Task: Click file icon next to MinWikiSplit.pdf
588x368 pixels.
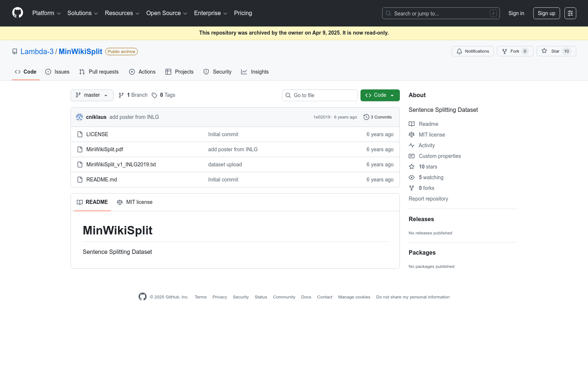Action: click(x=80, y=149)
